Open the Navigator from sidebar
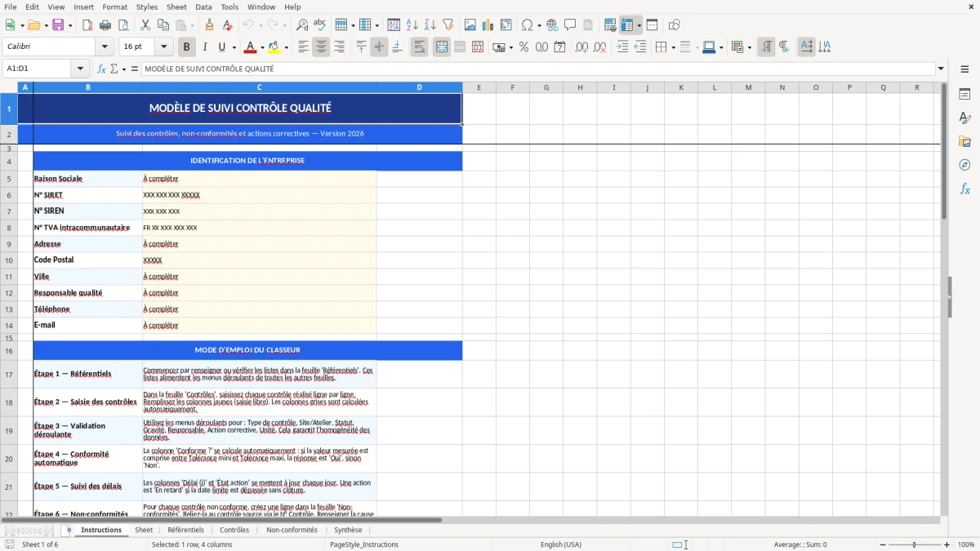Viewport: 980px width, 551px height. click(x=964, y=165)
